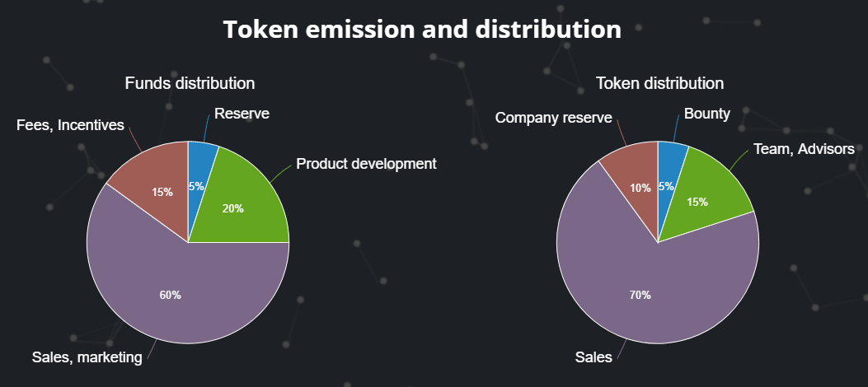Click the 60% value in the funds chart

pos(170,296)
